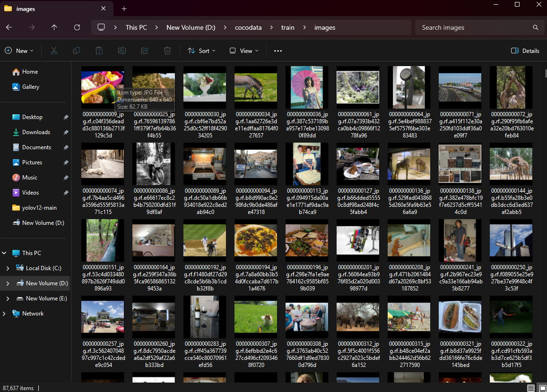The height and width of the screenshot is (392, 547).
Task: Click the Copy icon in toolbar
Action: pyautogui.click(x=77, y=51)
